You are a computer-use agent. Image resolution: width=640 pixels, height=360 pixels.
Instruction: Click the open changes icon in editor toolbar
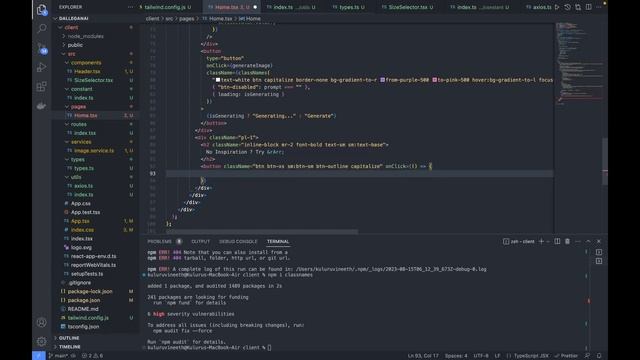(x=578, y=7)
